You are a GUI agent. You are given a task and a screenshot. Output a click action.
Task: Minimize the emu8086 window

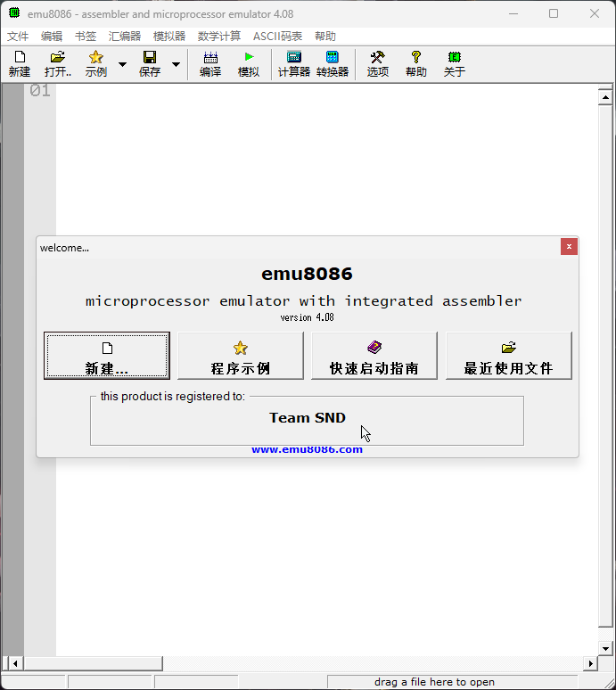513,13
